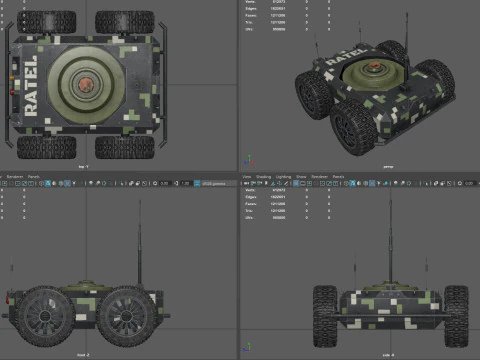
Task: Click 2D Pan/Zoom icon in side view toolbar
Action: coord(279,183)
